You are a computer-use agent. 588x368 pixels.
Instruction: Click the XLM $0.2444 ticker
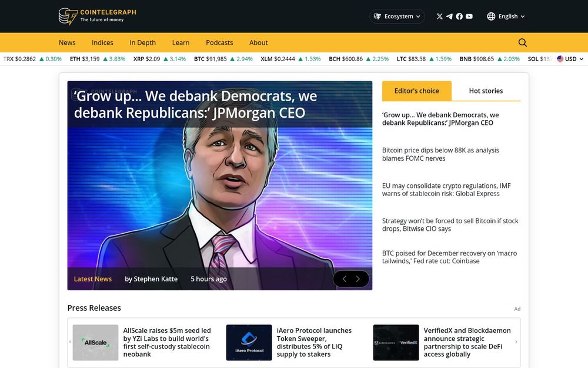(290, 58)
